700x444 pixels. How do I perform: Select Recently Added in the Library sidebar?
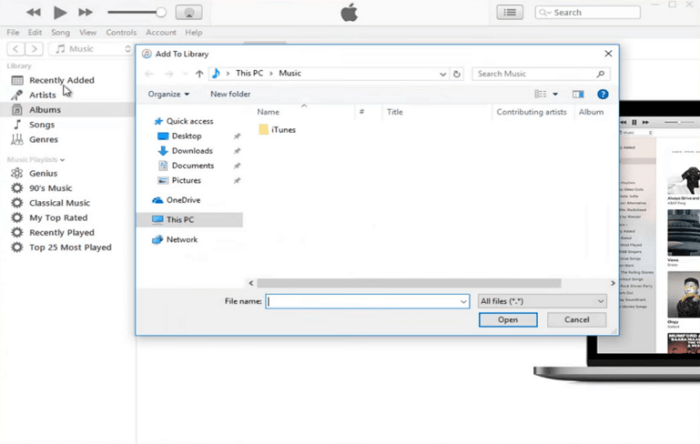coord(62,80)
